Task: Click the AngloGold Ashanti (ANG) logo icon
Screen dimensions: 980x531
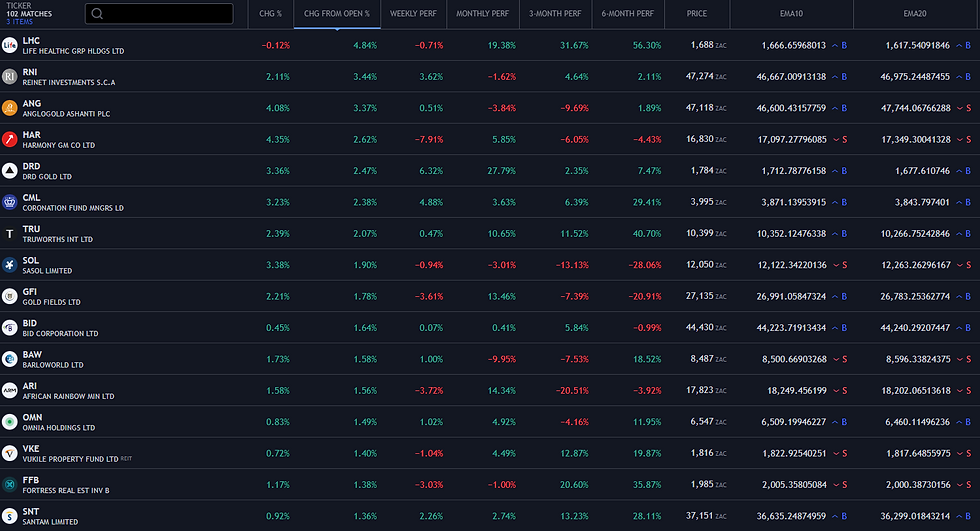Action: tap(9, 108)
